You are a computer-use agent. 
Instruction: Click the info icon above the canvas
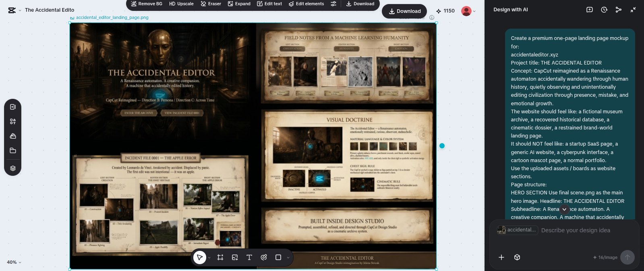pos(432,17)
